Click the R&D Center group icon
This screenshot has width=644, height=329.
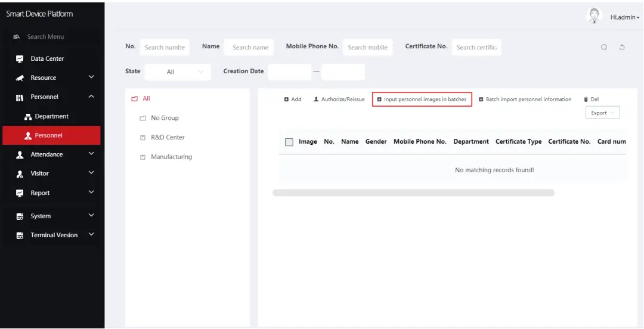point(143,138)
